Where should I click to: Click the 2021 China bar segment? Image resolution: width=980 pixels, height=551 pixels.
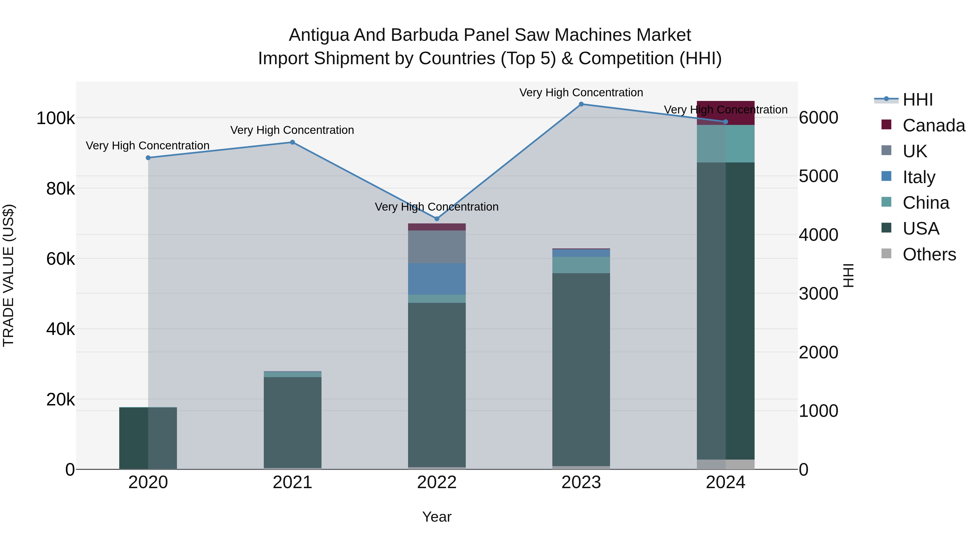[x=293, y=375]
